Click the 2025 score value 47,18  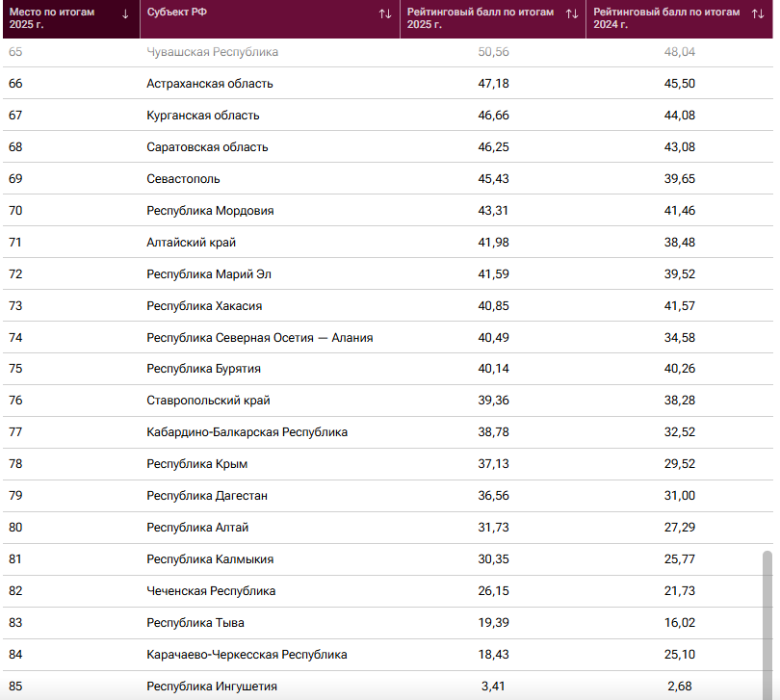493,84
